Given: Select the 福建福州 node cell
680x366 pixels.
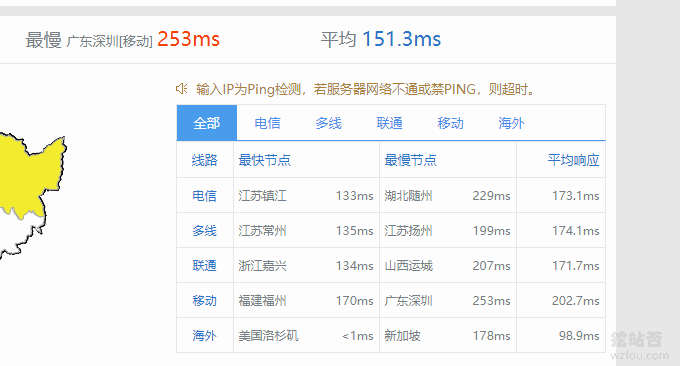Looking at the screenshot, I should pos(262,301).
